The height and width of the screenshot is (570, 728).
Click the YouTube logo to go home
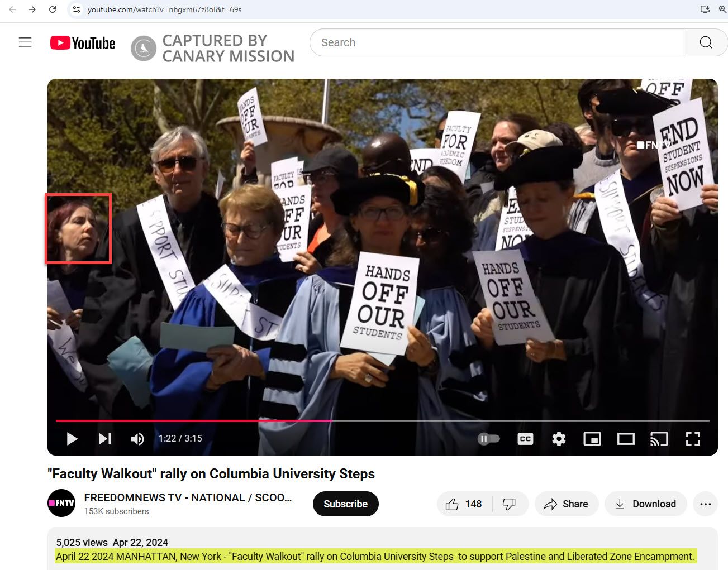point(83,43)
